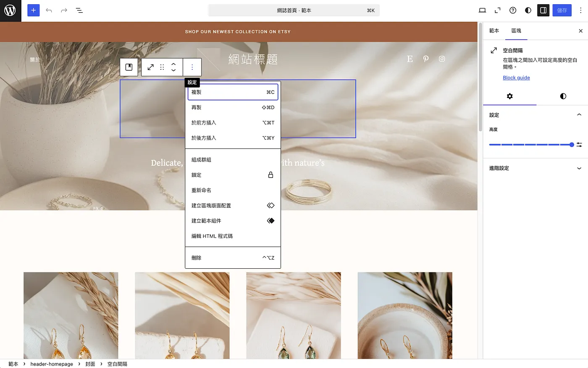Adjust the 高度 height slider
The width and height of the screenshot is (588, 368).
531,145
